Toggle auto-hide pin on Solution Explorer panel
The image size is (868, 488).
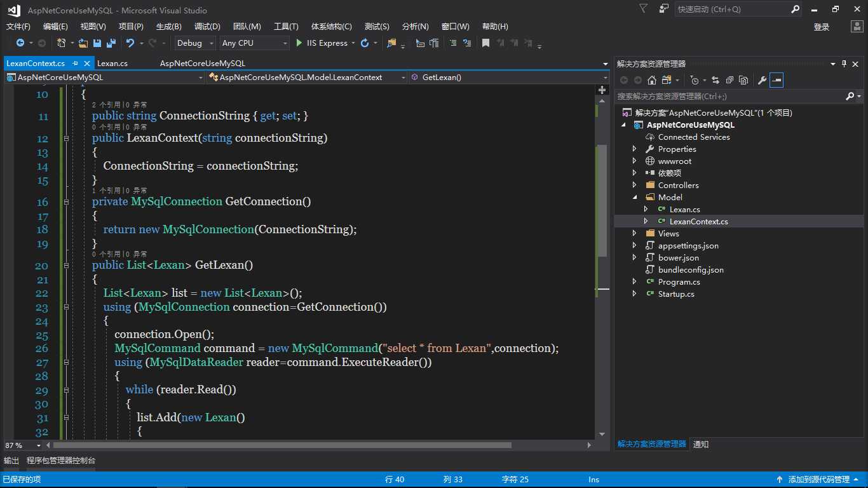click(x=844, y=64)
